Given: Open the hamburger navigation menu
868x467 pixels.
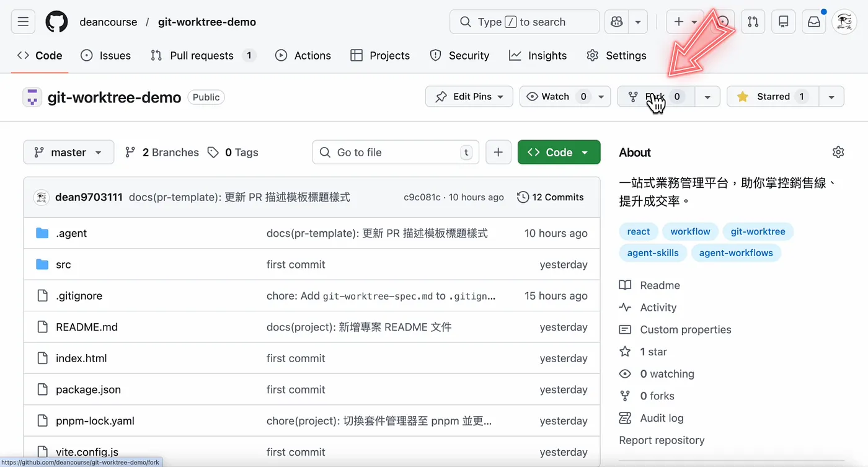Looking at the screenshot, I should pos(23,22).
